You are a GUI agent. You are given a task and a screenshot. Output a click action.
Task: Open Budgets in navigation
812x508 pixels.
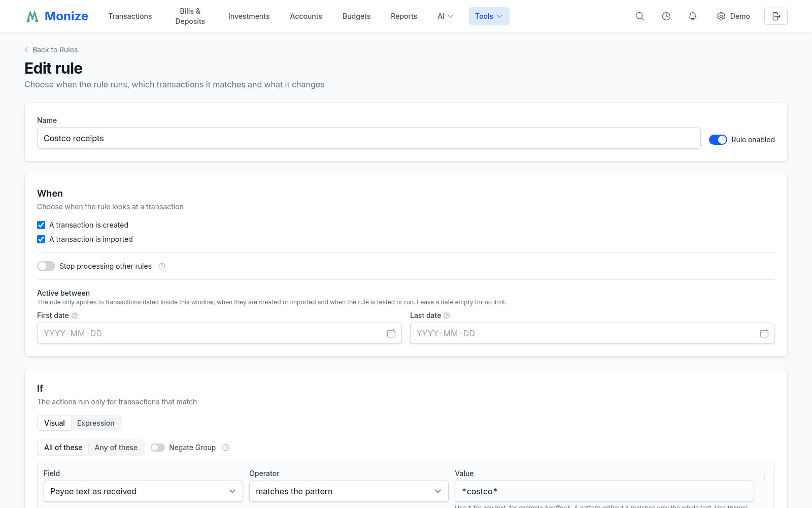point(356,16)
